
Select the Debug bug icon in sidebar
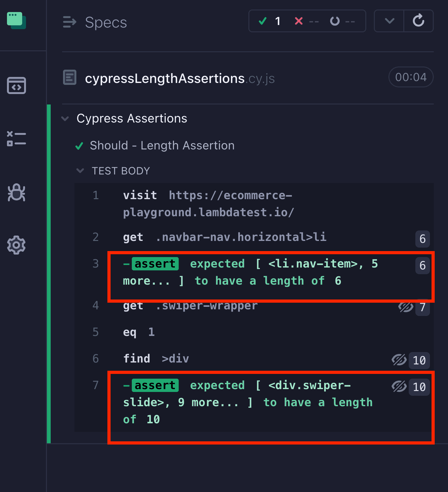[16, 192]
